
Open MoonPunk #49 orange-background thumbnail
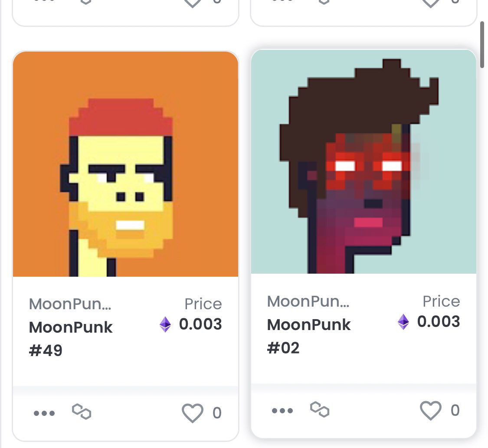(125, 164)
